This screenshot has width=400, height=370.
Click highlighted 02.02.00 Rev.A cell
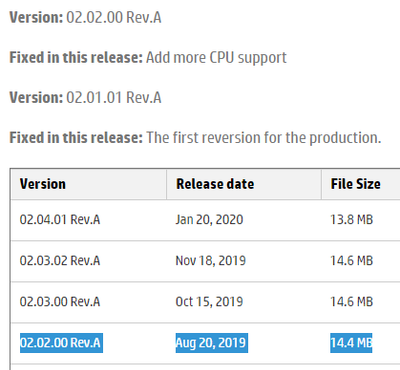(x=61, y=343)
